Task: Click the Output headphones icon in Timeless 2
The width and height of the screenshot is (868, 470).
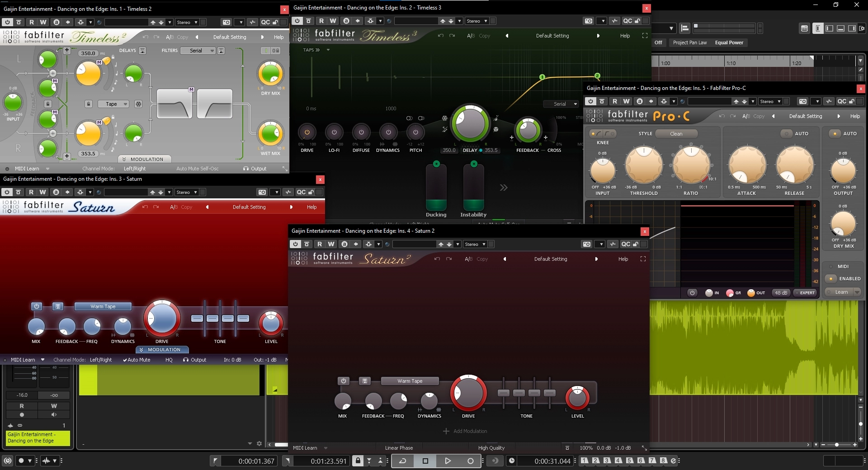Action: (x=246, y=169)
